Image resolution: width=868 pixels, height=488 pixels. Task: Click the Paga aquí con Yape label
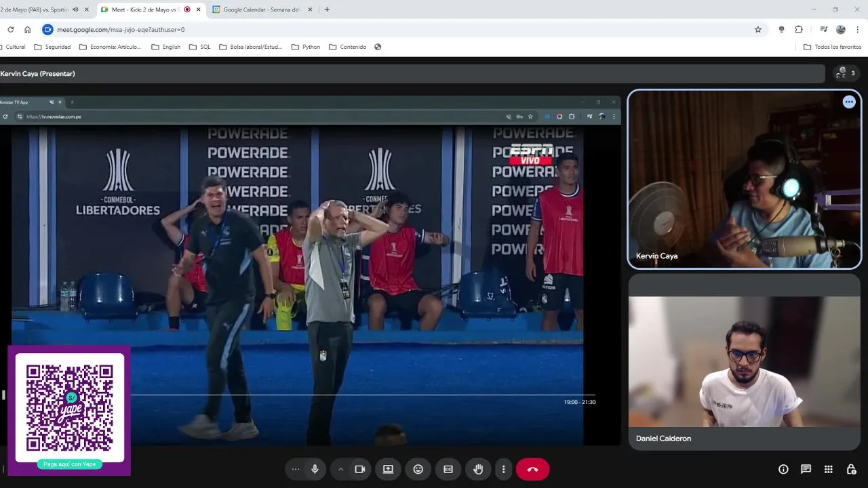point(69,464)
